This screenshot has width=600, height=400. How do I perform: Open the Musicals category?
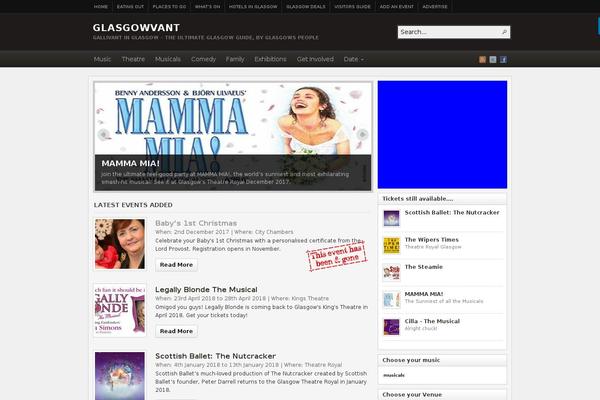point(168,59)
